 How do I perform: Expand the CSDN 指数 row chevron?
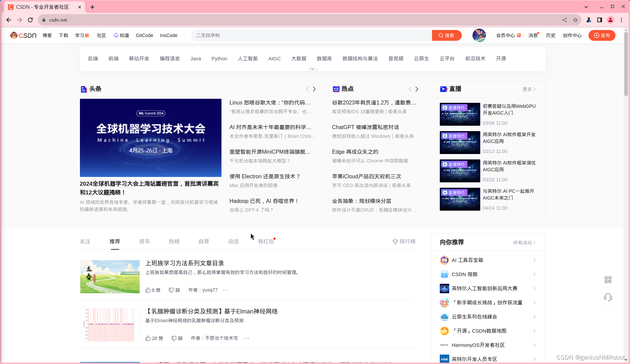(534, 274)
